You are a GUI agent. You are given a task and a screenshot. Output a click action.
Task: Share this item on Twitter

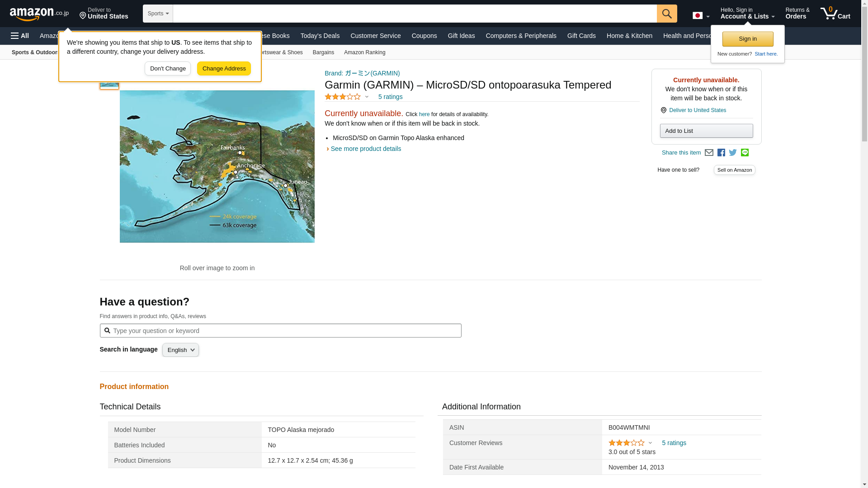tap(733, 153)
